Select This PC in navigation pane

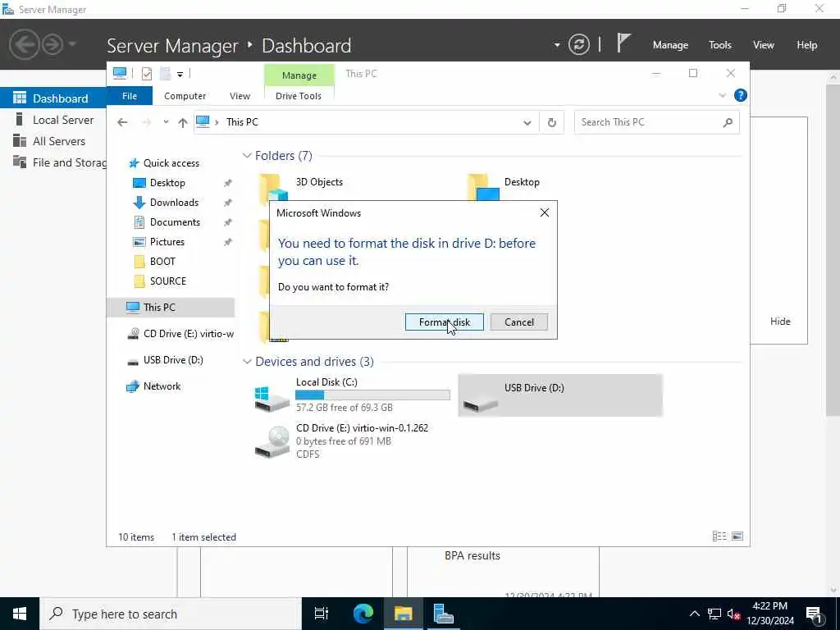point(171,307)
